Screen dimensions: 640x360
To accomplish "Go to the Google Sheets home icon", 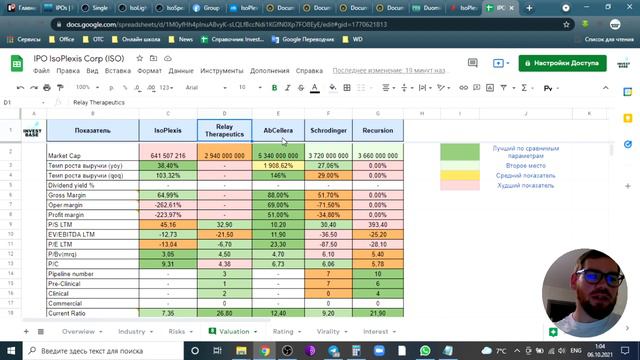I will tap(17, 64).
